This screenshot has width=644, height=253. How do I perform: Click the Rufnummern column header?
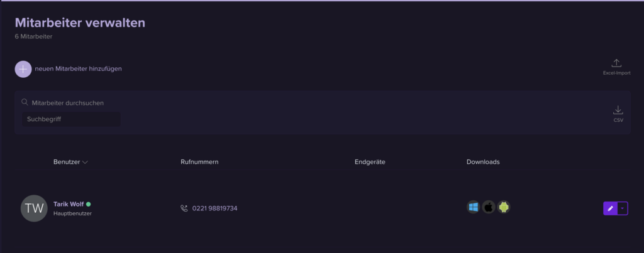199,162
